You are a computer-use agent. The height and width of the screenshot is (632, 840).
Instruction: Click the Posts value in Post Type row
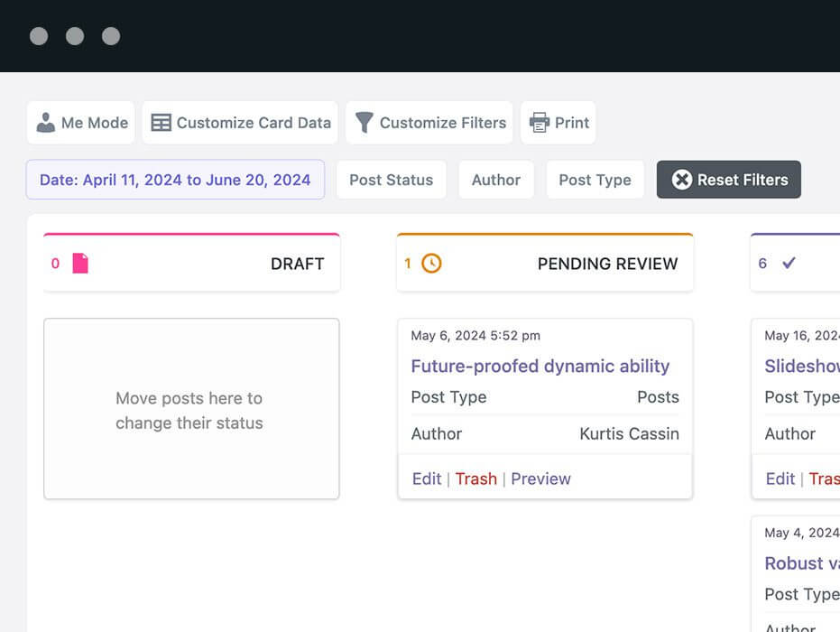point(658,396)
